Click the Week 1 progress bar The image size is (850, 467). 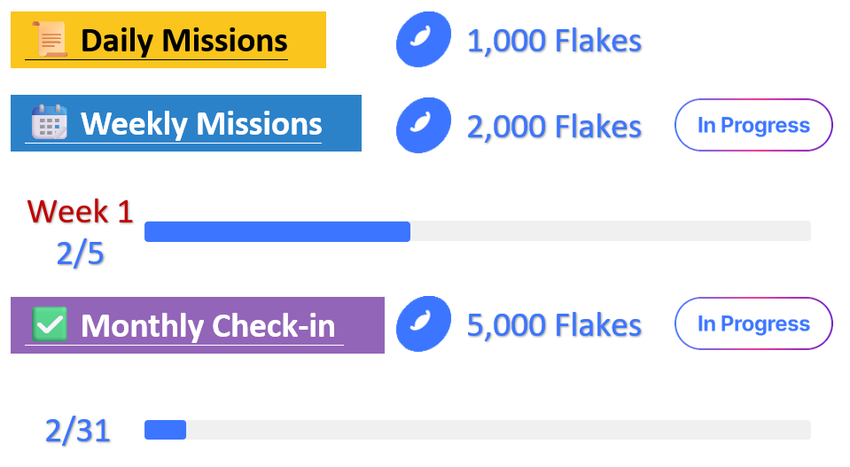point(477,232)
